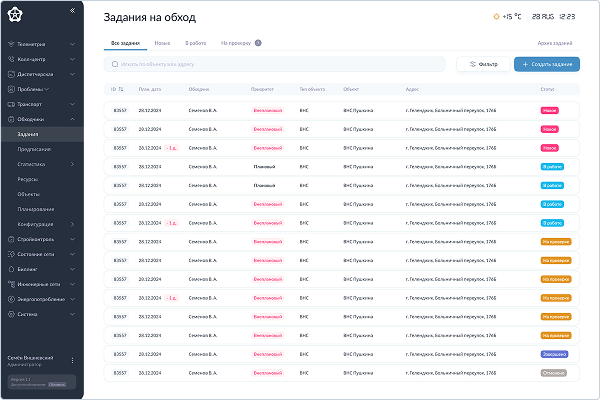
Task: Click the Обновить button in version box
Action: (x=57, y=385)
